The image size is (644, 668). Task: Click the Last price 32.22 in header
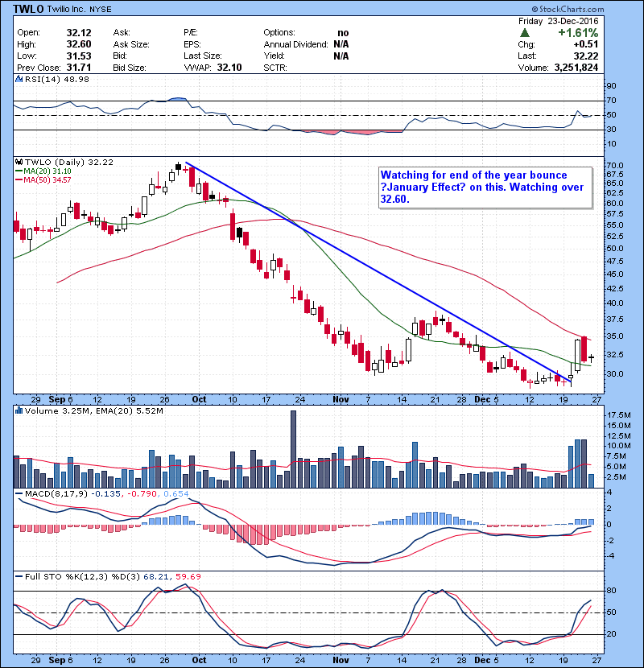[x=586, y=56]
